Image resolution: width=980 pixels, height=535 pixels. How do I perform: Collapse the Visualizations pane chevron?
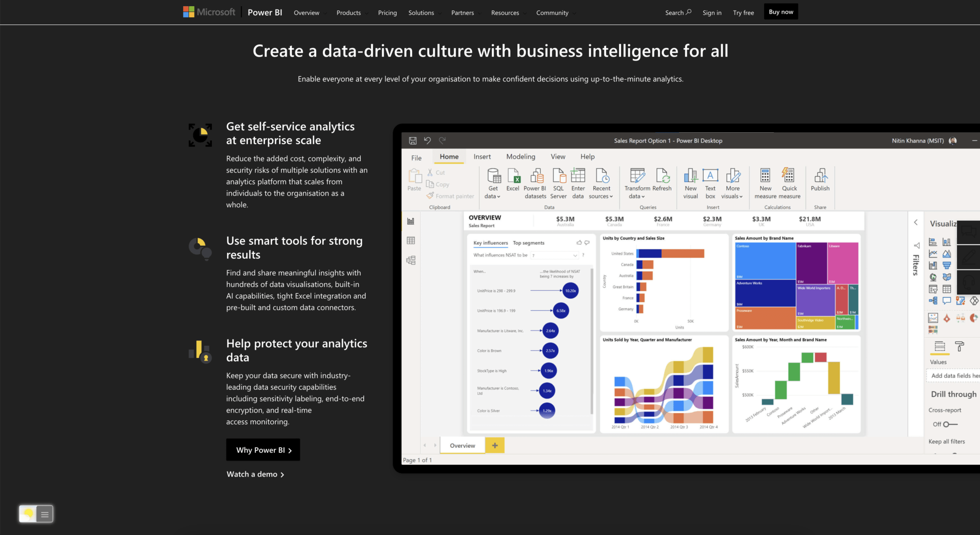[916, 223]
